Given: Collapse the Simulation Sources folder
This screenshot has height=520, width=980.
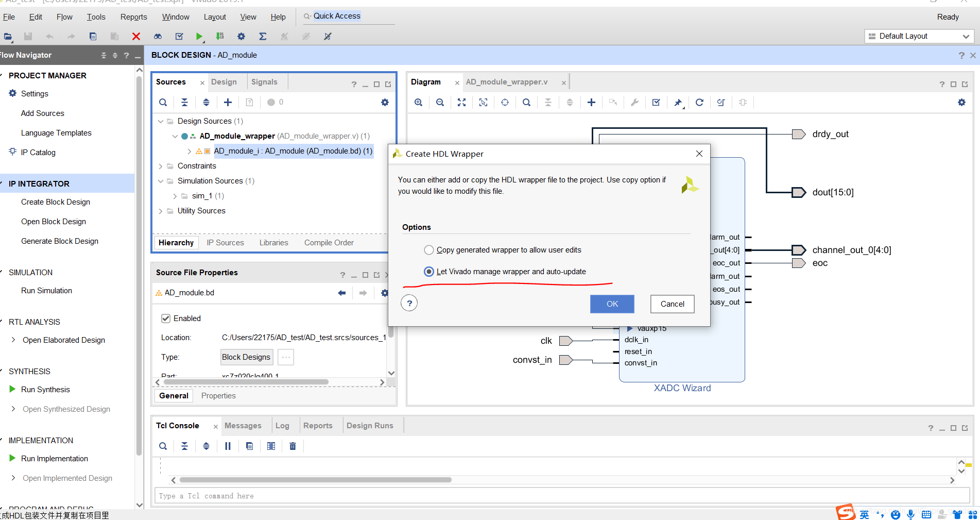Looking at the screenshot, I should pyautogui.click(x=161, y=181).
